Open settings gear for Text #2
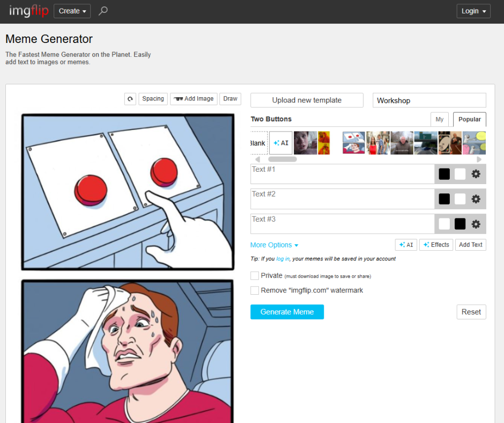This screenshot has height=423, width=504. click(x=476, y=199)
